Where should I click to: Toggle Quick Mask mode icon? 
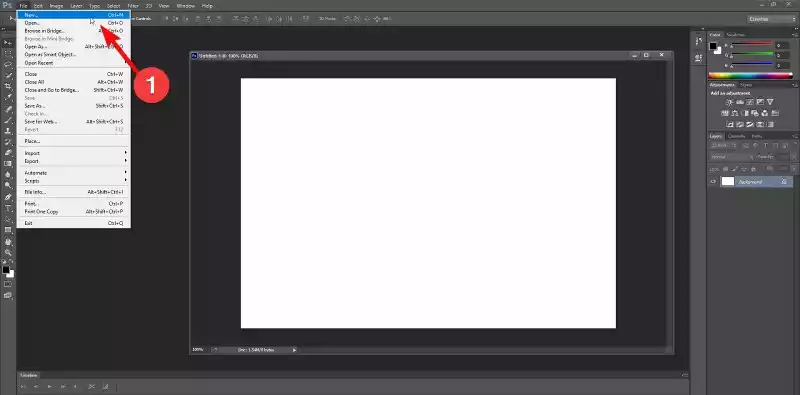coord(8,284)
